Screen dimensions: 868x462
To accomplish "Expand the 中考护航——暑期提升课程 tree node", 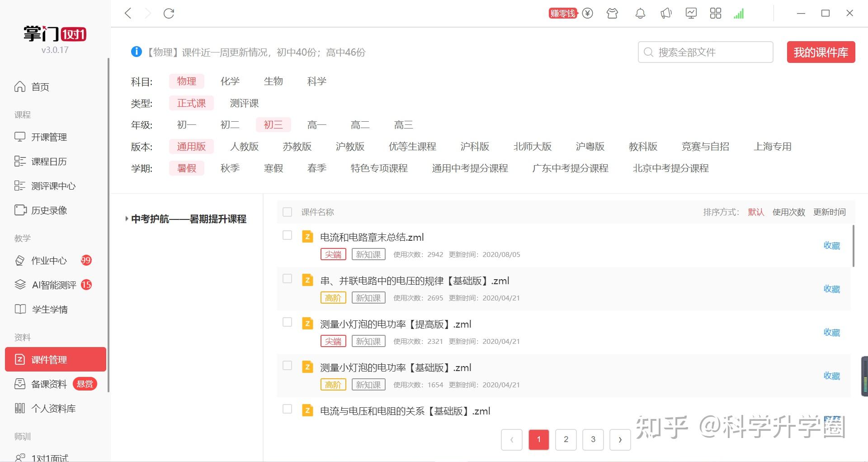I will click(127, 219).
